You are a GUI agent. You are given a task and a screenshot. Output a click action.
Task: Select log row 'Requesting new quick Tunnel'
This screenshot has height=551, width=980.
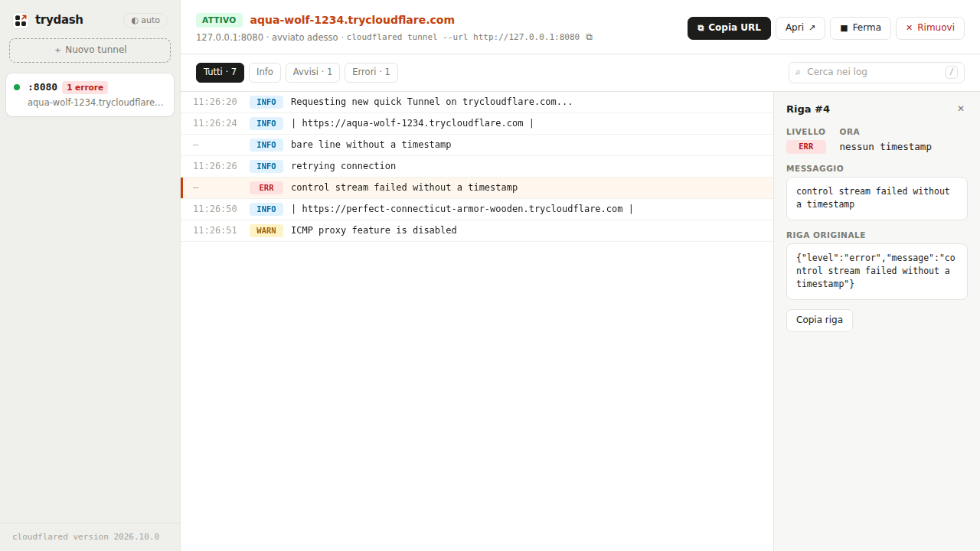click(477, 103)
